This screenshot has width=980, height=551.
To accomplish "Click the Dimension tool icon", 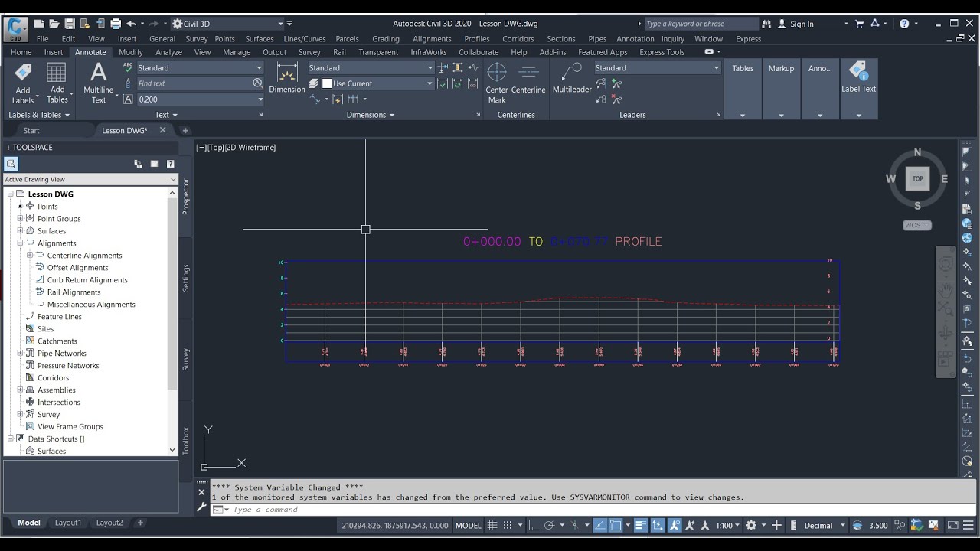I will [287, 73].
